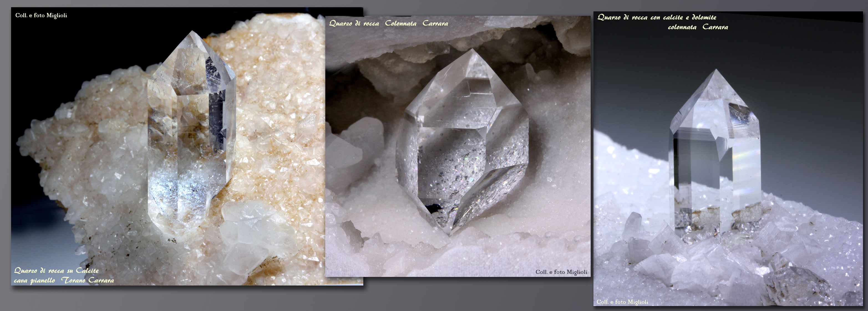The height and width of the screenshot is (311, 868).
Task: Click 'Quarzo di rocca su Calcite' caption
Action: tap(56, 270)
